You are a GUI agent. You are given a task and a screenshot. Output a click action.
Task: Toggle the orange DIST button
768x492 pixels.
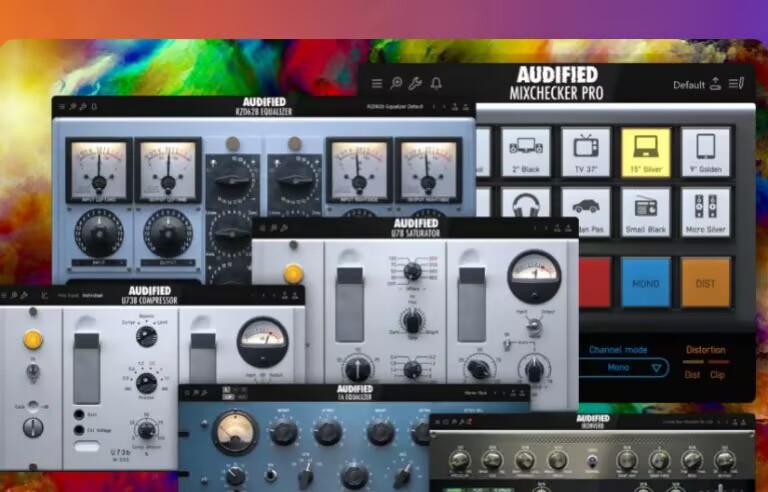click(705, 283)
